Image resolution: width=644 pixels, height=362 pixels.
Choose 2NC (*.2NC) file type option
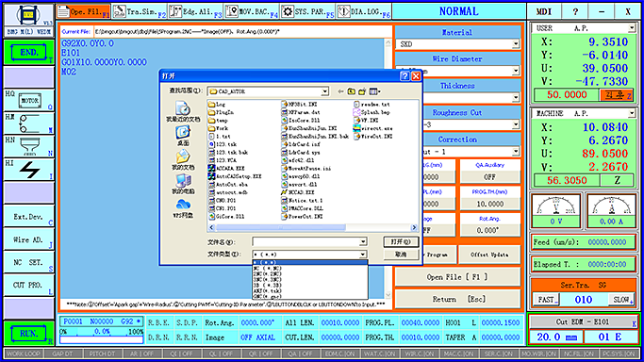click(310, 273)
